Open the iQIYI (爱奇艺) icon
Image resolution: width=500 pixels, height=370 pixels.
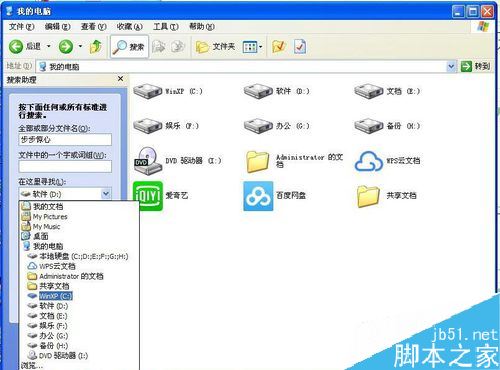pyautogui.click(x=148, y=196)
